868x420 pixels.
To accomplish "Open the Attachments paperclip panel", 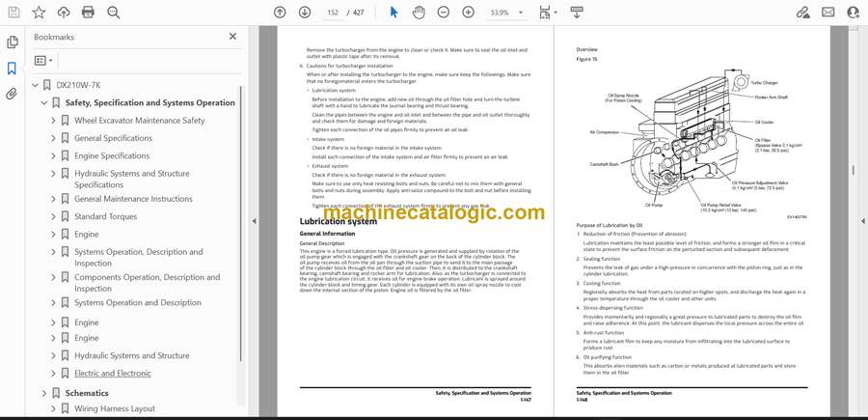I will [x=12, y=94].
